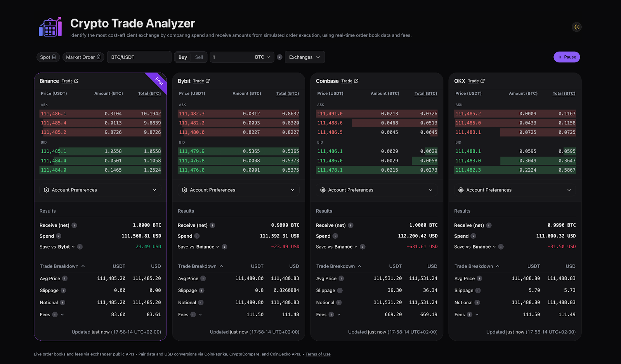The width and height of the screenshot is (621, 364).
Task: Click Binance Spend info icon
Action: (x=59, y=236)
